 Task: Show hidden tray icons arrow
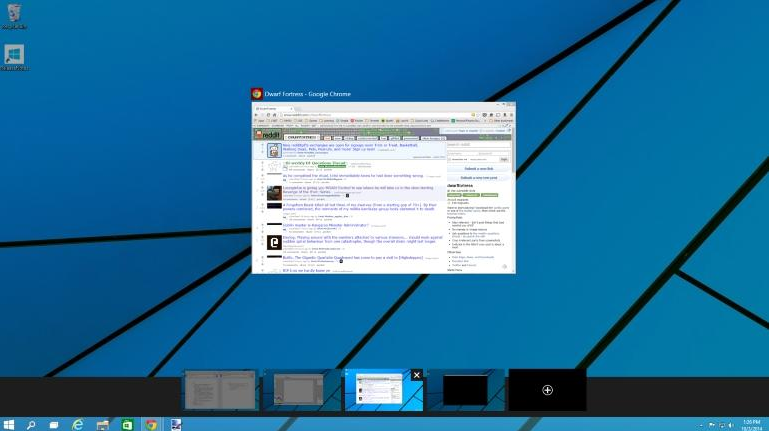click(701, 425)
